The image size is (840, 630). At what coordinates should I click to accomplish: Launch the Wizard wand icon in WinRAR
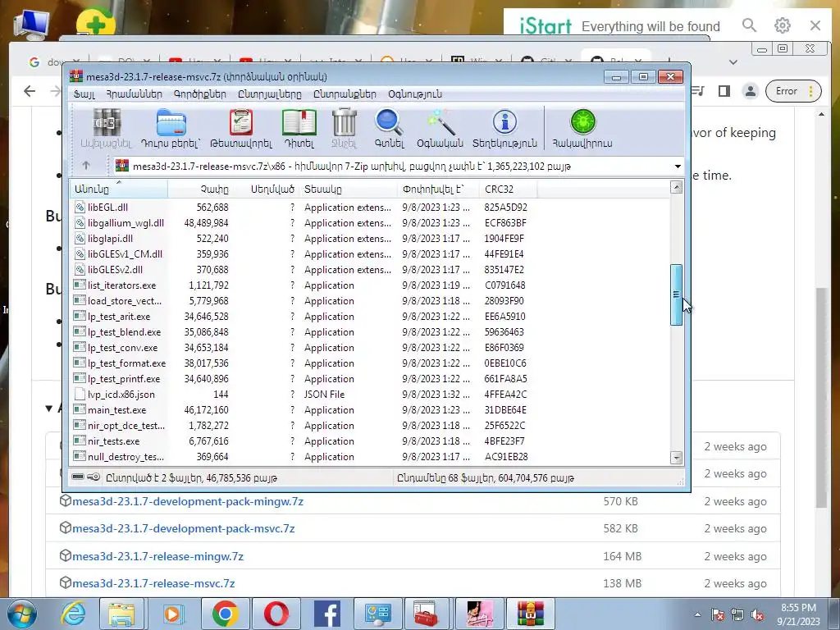(441, 123)
